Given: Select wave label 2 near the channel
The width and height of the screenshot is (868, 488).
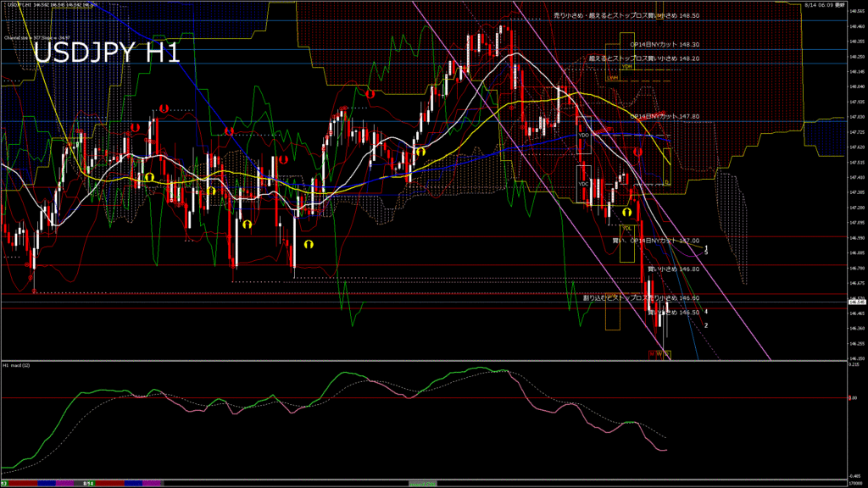Looking at the screenshot, I should pos(706,325).
